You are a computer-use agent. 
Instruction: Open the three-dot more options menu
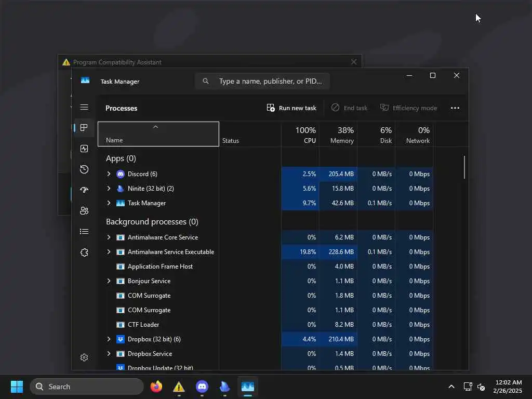point(455,108)
